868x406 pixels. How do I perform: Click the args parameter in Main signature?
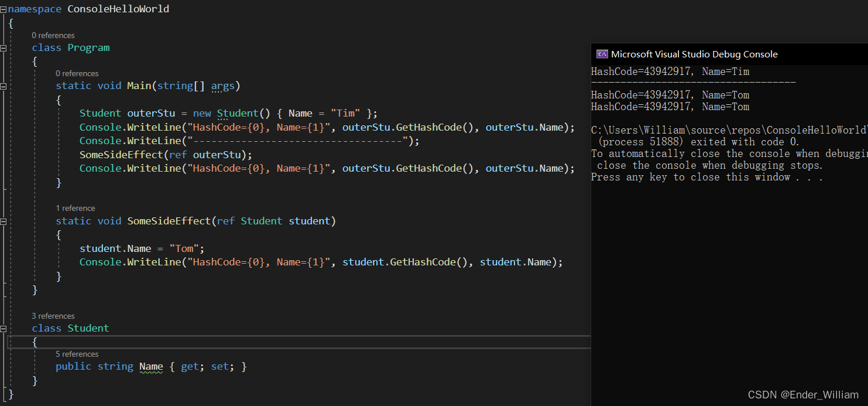[222, 86]
